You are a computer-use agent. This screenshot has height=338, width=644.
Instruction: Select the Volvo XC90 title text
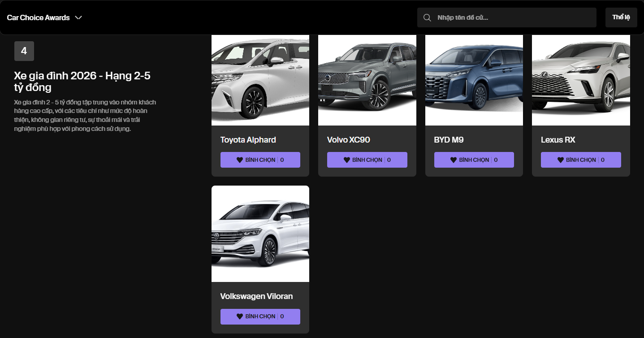[x=349, y=140]
